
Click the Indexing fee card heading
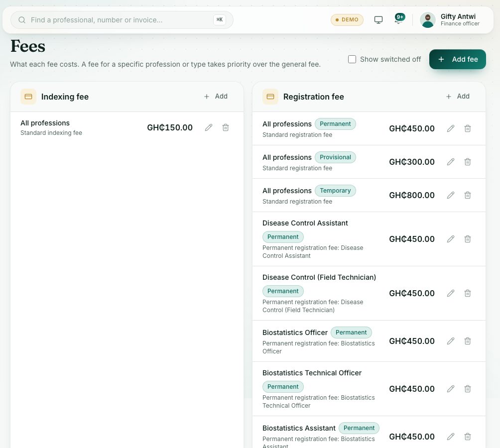pyautogui.click(x=65, y=97)
